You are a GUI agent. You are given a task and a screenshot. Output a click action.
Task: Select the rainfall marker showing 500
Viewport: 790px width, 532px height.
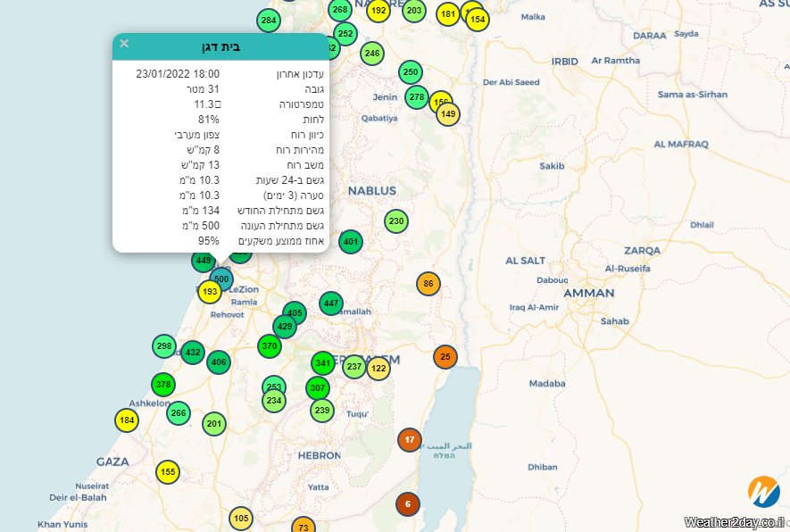(221, 279)
